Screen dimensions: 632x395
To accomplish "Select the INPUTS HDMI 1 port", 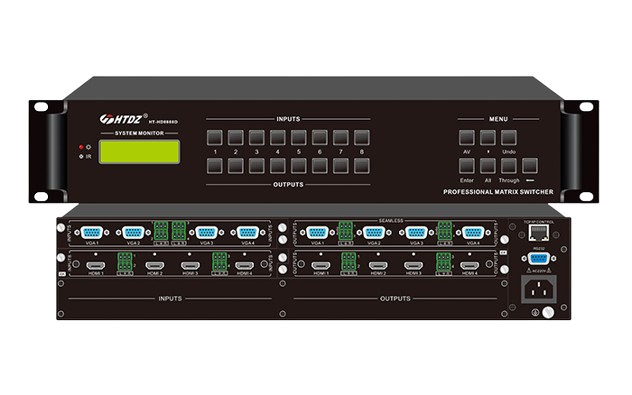I will coord(96,266).
